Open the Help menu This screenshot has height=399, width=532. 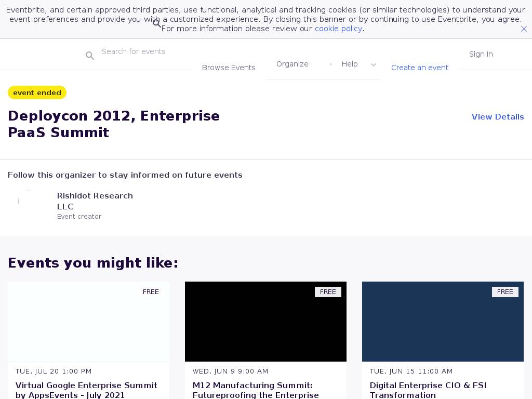pyautogui.click(x=350, y=64)
